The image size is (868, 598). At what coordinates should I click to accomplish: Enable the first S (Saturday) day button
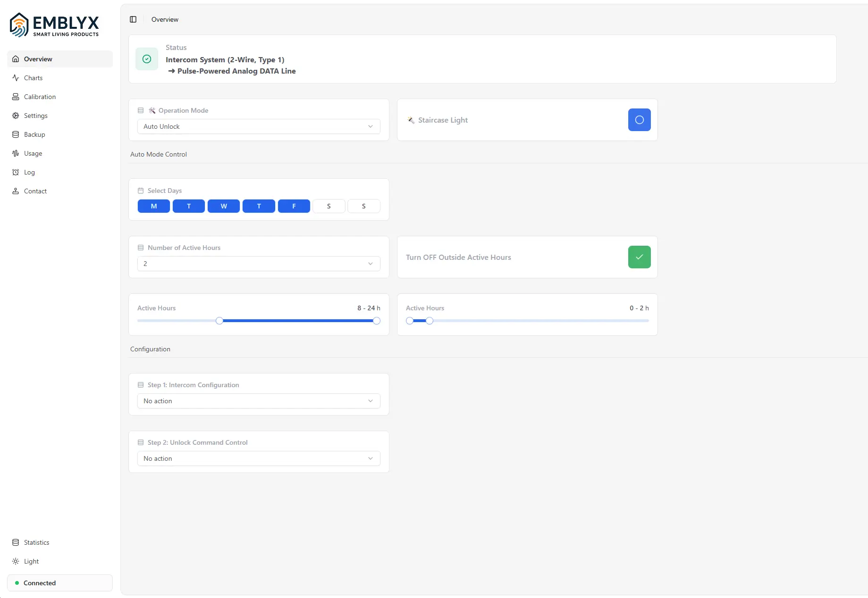[329, 206]
